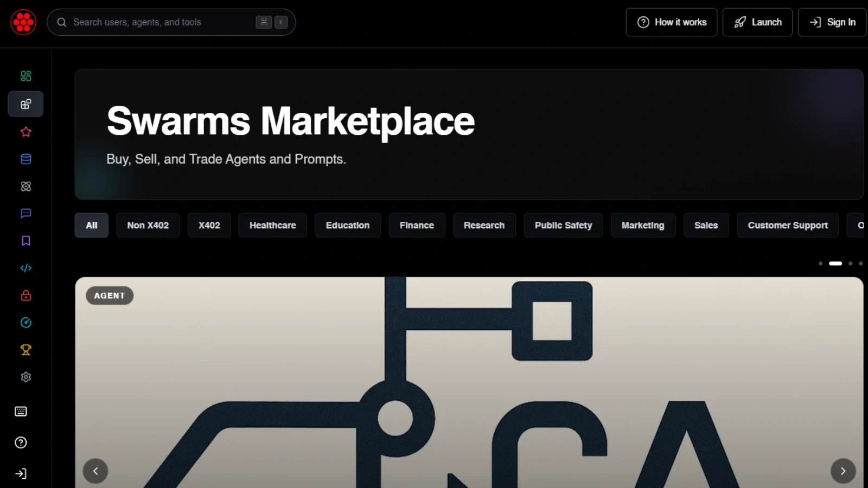Click the purple bookmark icon
Screen dimensions: 868x488
coord(25,241)
